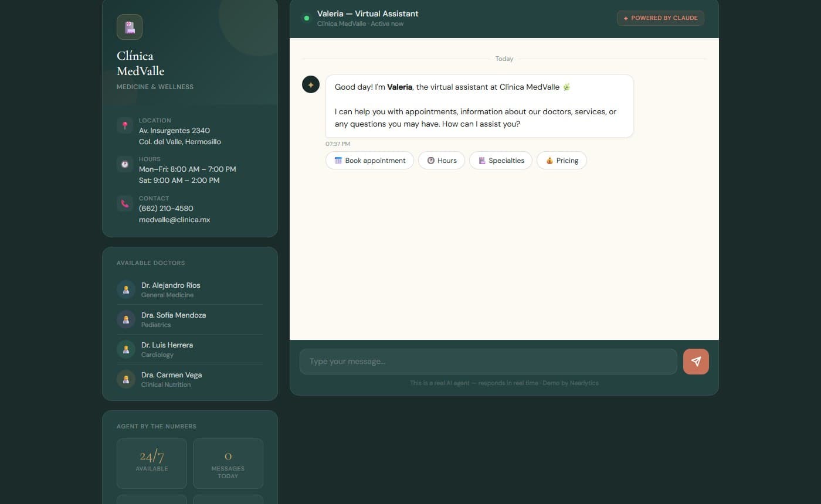Click the location pin icon
The width and height of the screenshot is (821, 504).
pyautogui.click(x=124, y=125)
